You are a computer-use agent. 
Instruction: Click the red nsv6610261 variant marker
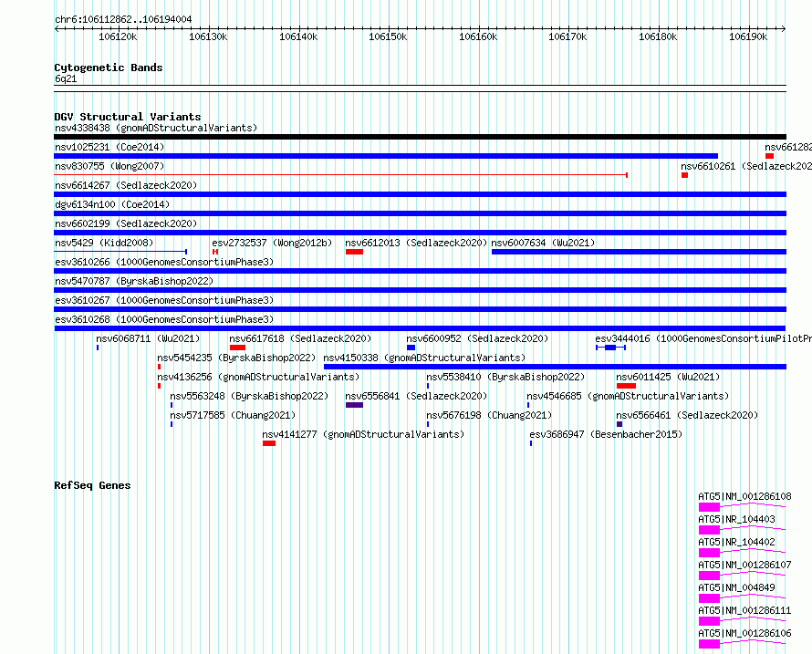click(684, 175)
